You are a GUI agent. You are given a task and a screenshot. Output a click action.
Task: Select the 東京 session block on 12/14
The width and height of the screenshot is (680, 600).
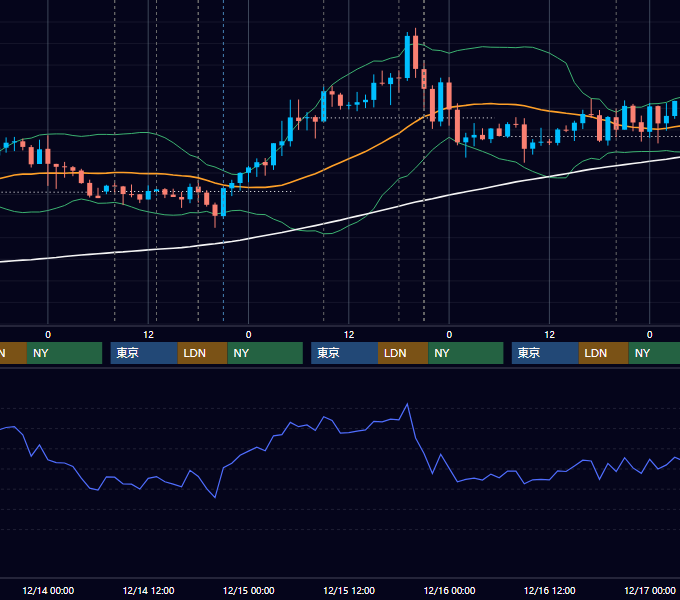[144, 353]
